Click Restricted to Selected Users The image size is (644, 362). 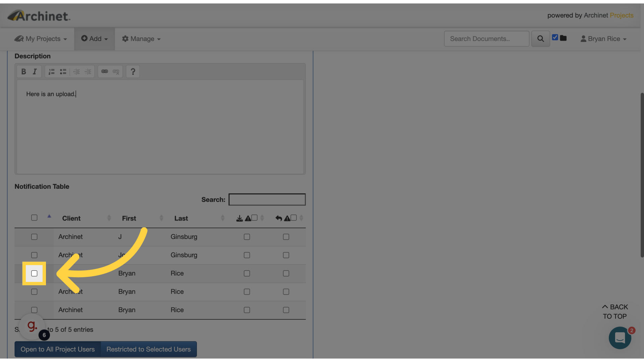tap(148, 349)
